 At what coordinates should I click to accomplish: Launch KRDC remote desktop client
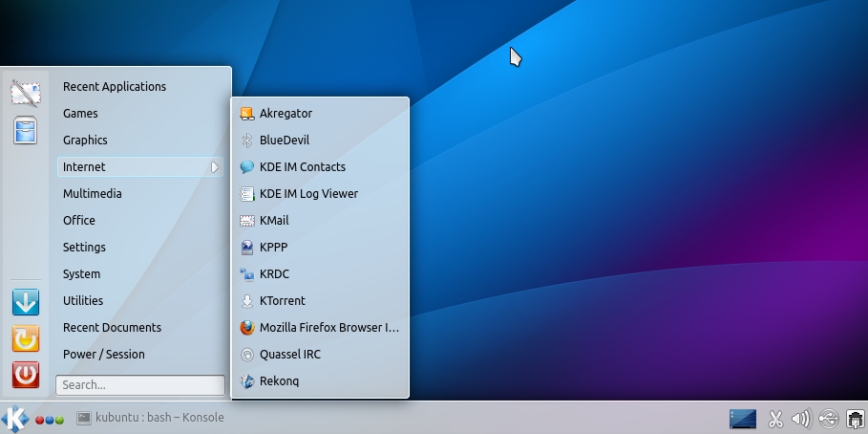click(320, 273)
